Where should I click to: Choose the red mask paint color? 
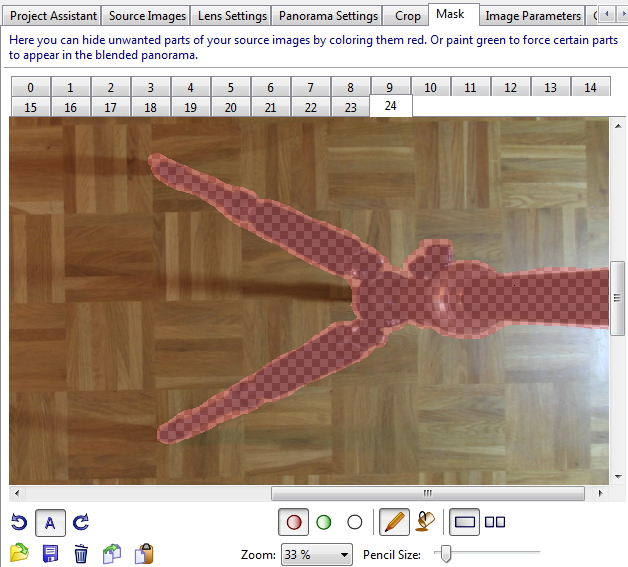click(294, 522)
